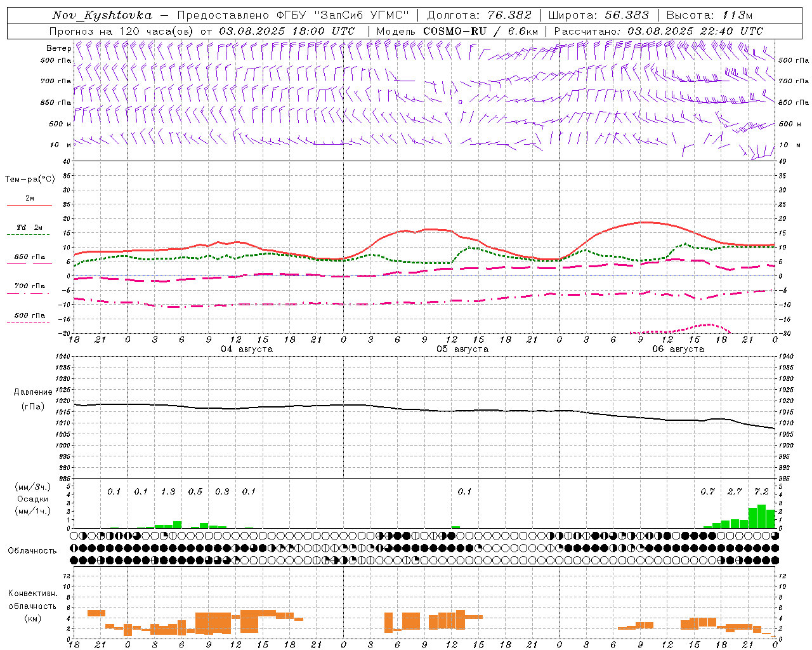The height and width of the screenshot is (650, 812).
Task: Click the 'Прогноз на 120 часа(ов)' forecast header
Action: pyautogui.click(x=121, y=31)
